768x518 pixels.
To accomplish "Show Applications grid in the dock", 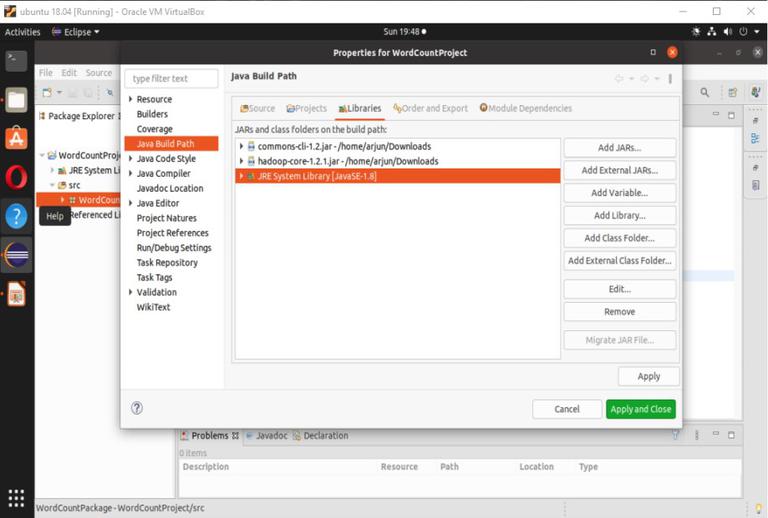I will tap(16, 498).
